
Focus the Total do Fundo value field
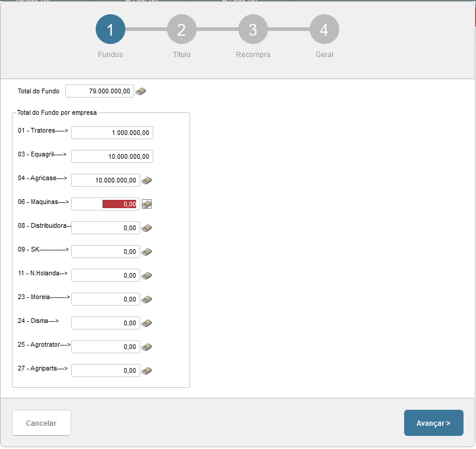[x=100, y=91]
